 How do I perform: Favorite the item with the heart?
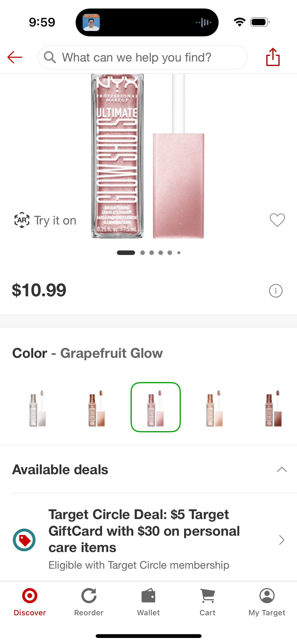click(x=277, y=220)
